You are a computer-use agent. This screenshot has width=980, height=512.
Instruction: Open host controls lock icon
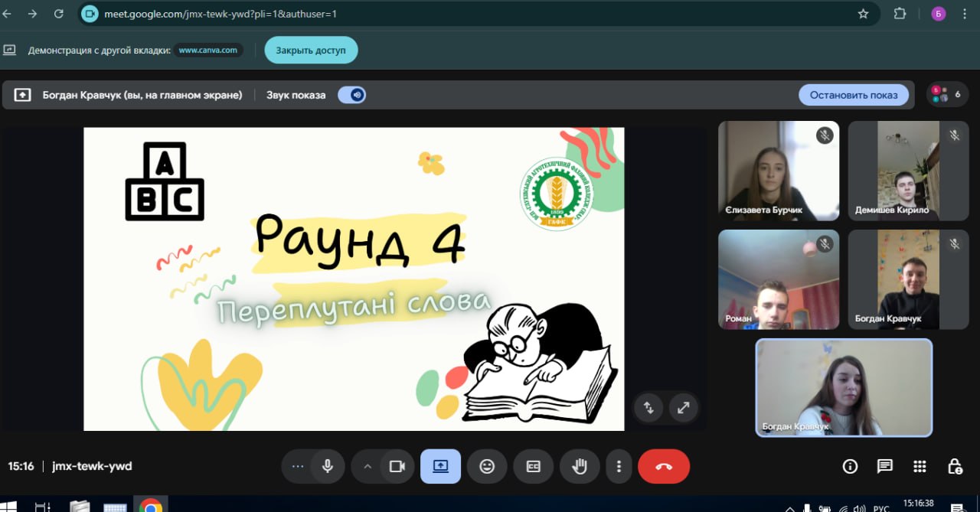tap(955, 466)
